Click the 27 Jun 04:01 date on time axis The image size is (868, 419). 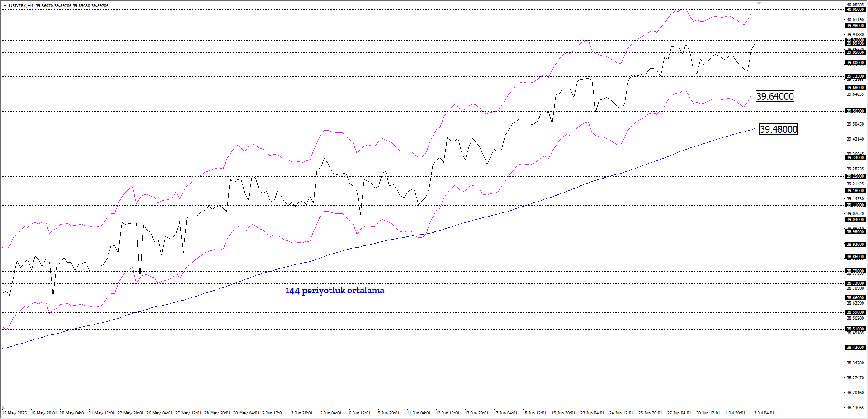pos(679,413)
